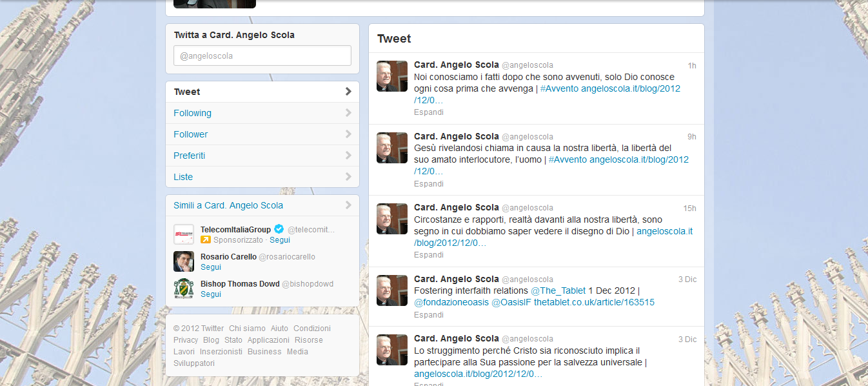This screenshot has width=868, height=386.
Task: Expand the first tweet about Avvento
Action: click(429, 112)
